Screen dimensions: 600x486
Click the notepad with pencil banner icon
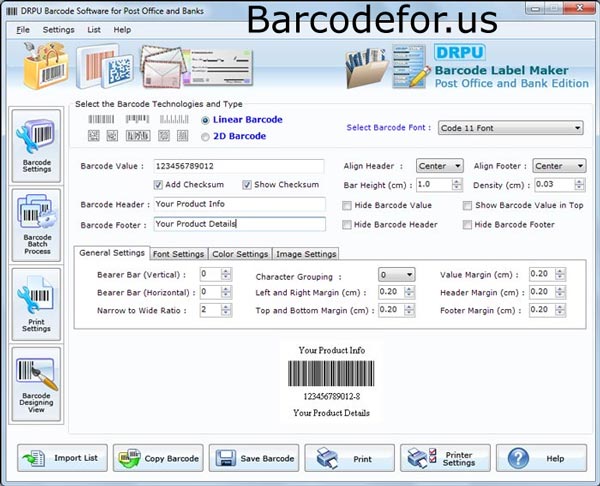pyautogui.click(x=411, y=67)
